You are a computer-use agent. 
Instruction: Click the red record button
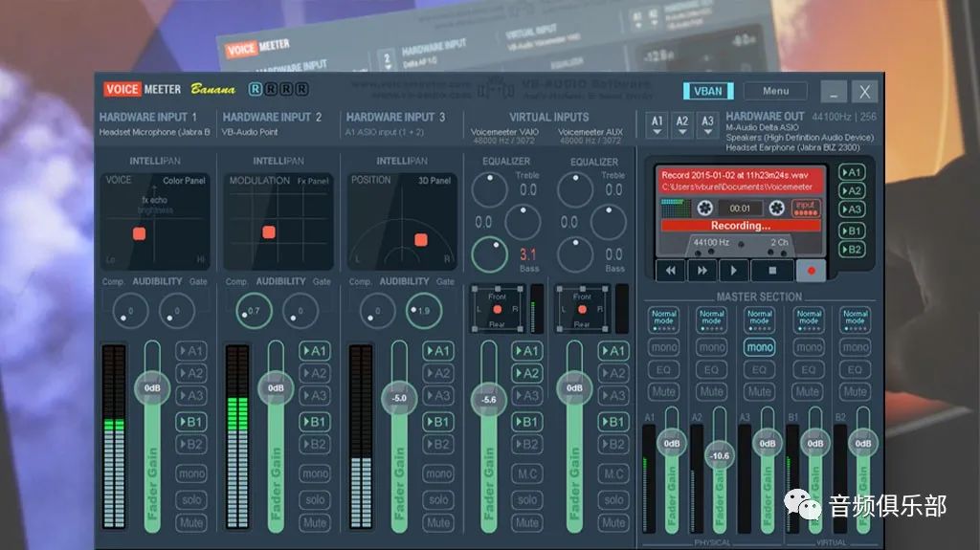pyautogui.click(x=811, y=270)
